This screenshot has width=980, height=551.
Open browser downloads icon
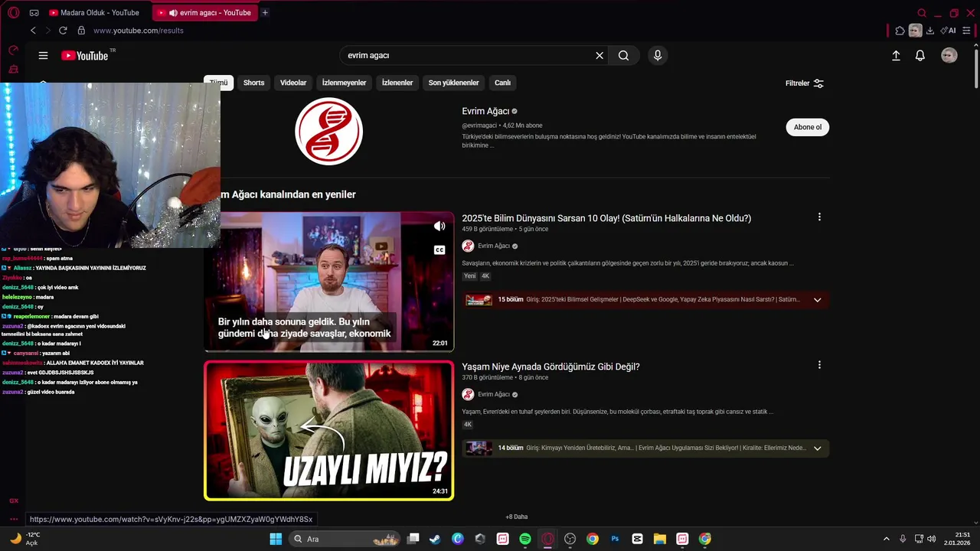point(929,31)
